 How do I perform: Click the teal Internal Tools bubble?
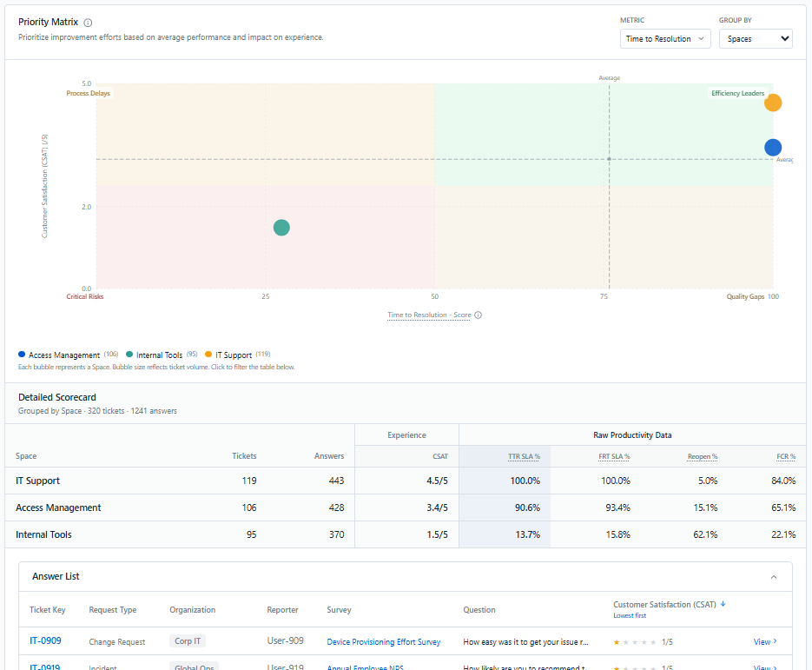[281, 228]
